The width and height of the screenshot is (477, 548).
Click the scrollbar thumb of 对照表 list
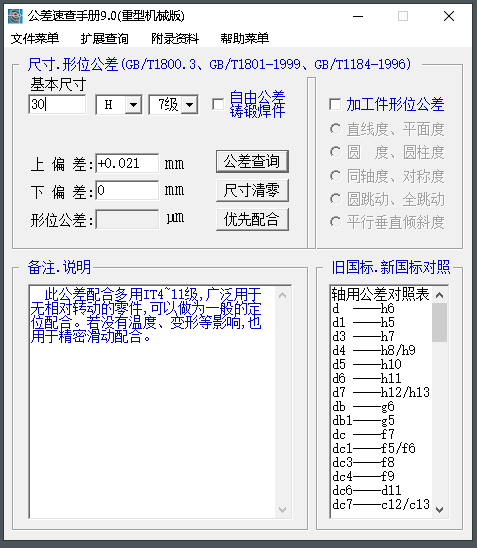coord(440,323)
